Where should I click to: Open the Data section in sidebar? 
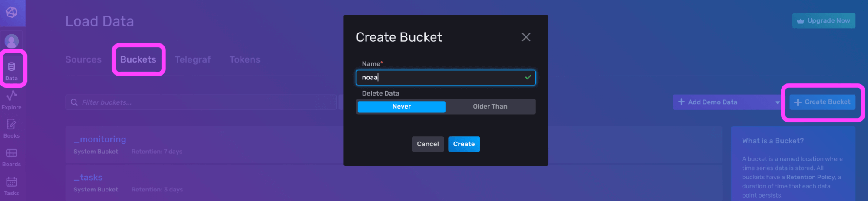click(12, 71)
